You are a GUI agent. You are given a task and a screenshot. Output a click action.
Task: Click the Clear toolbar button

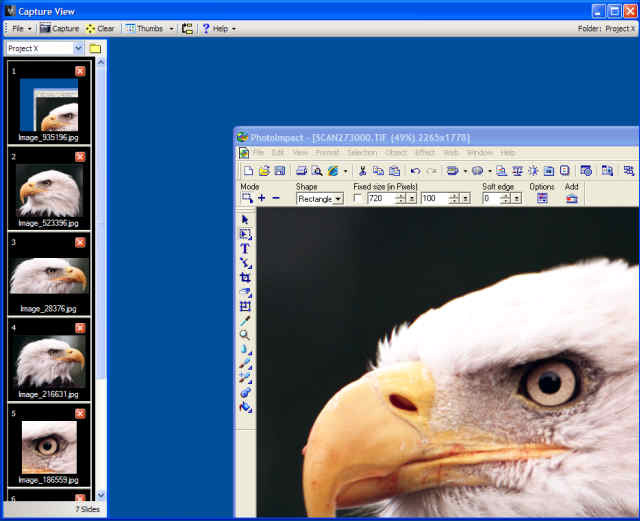click(x=100, y=29)
